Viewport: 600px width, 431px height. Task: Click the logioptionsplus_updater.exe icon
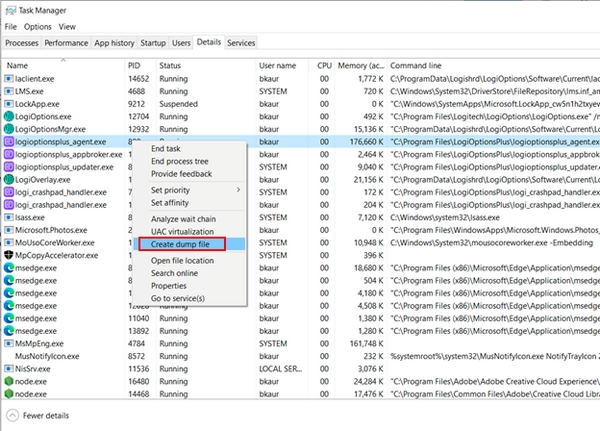(8, 167)
